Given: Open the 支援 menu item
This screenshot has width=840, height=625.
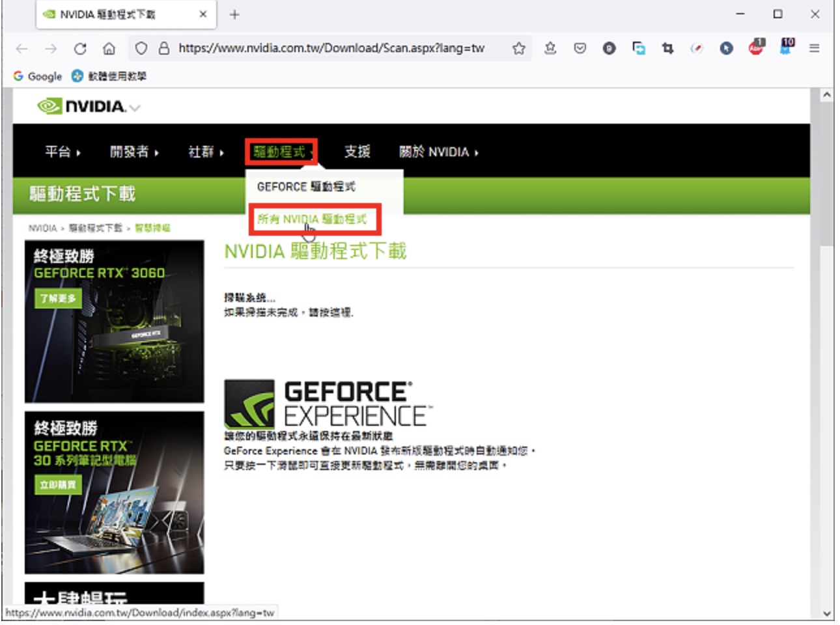Looking at the screenshot, I should (357, 152).
